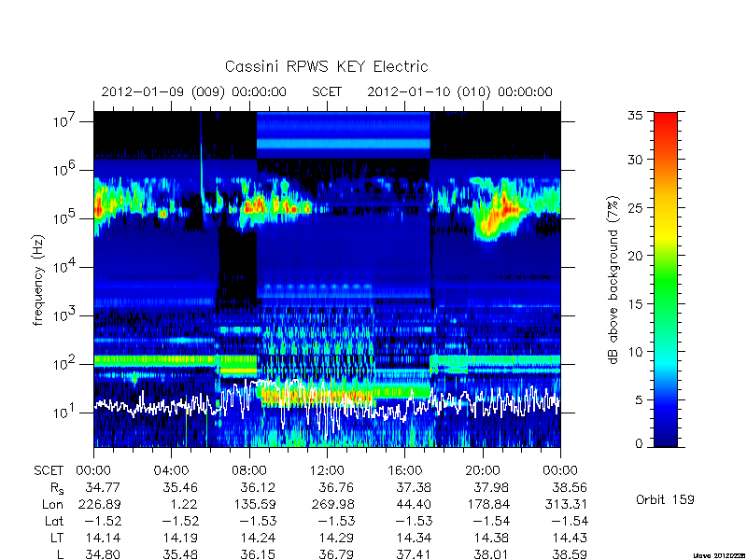Click the 10^4 frequency tick label
747x560 pixels.
(x=65, y=267)
